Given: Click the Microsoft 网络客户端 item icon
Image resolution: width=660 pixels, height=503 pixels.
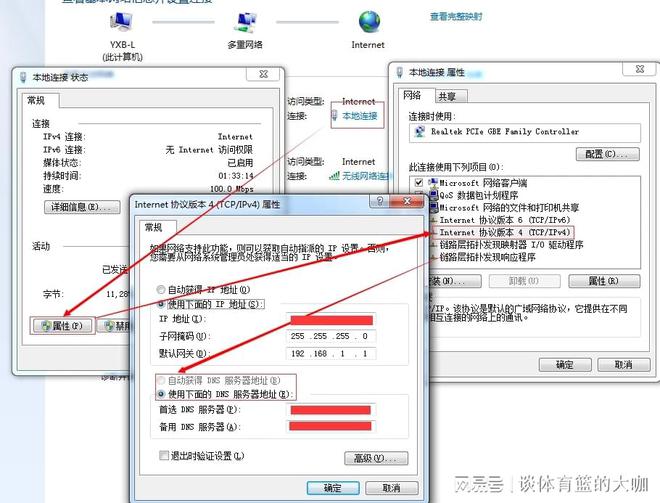Looking at the screenshot, I should 432,182.
